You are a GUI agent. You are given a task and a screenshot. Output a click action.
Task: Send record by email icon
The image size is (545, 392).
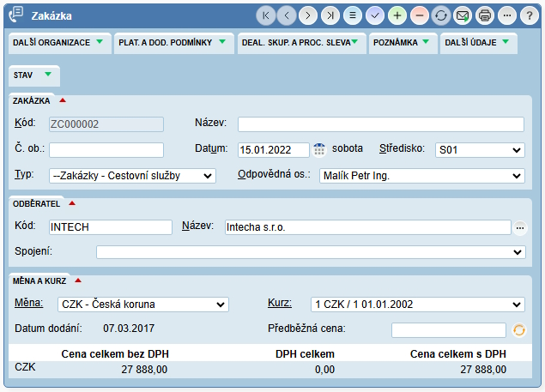(463, 15)
